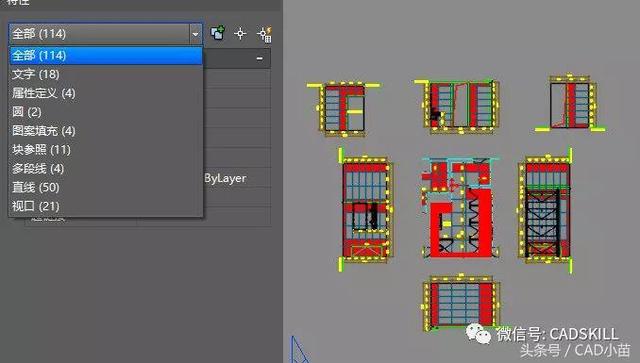Viewport: 640px width, 363px height.
Task: Choose 直线 (50) object filter
Action: pos(106,187)
